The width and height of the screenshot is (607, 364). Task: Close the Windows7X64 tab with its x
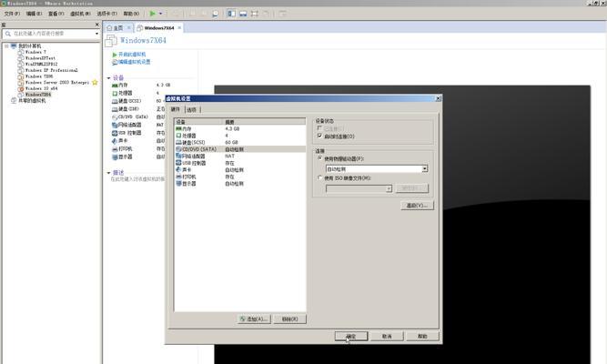(179, 28)
